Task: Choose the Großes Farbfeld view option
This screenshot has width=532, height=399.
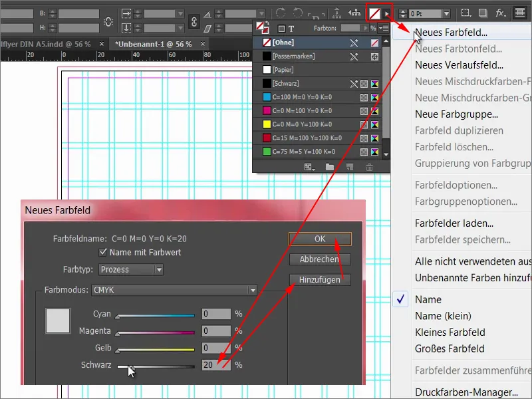Action: pyautogui.click(x=450, y=348)
